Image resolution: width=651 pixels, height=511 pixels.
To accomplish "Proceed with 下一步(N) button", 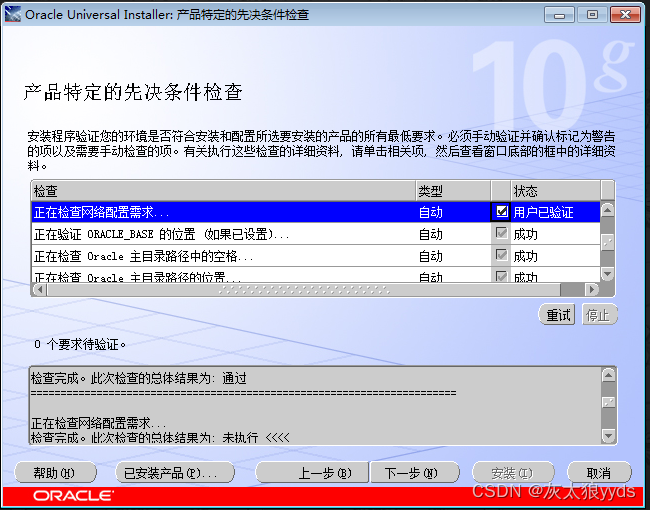I will point(414,473).
